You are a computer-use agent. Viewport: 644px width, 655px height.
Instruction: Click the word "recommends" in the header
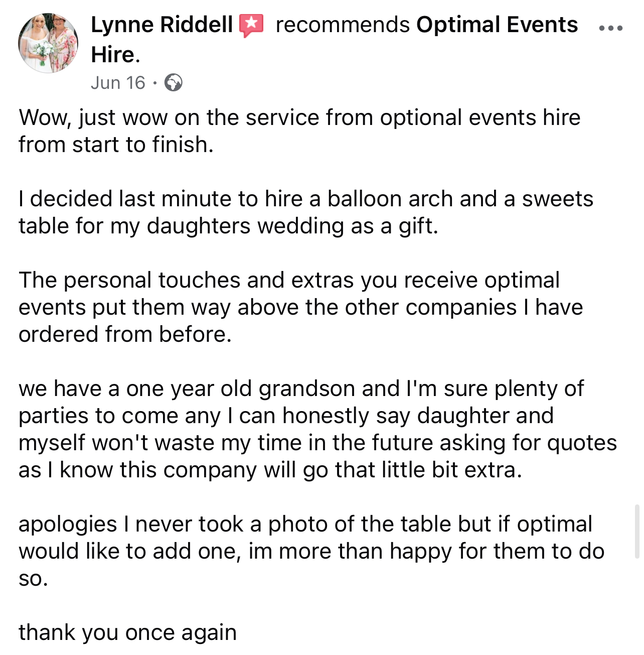tap(343, 25)
